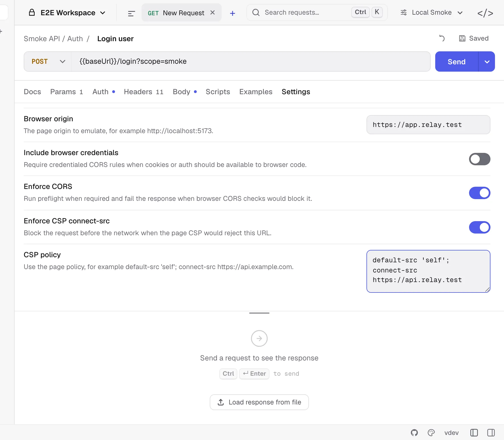
Task: Disable Enforce CSP connect-src toggle
Action: click(x=479, y=227)
